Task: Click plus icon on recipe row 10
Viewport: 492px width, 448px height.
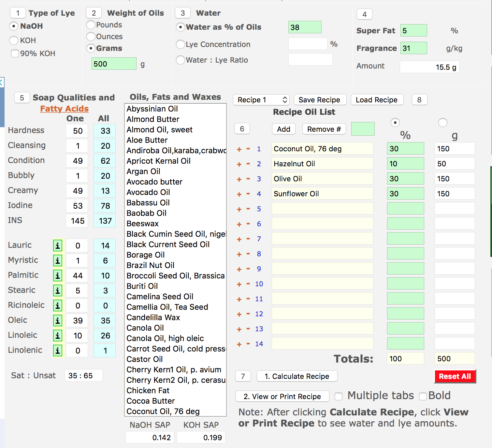Action: (239, 284)
